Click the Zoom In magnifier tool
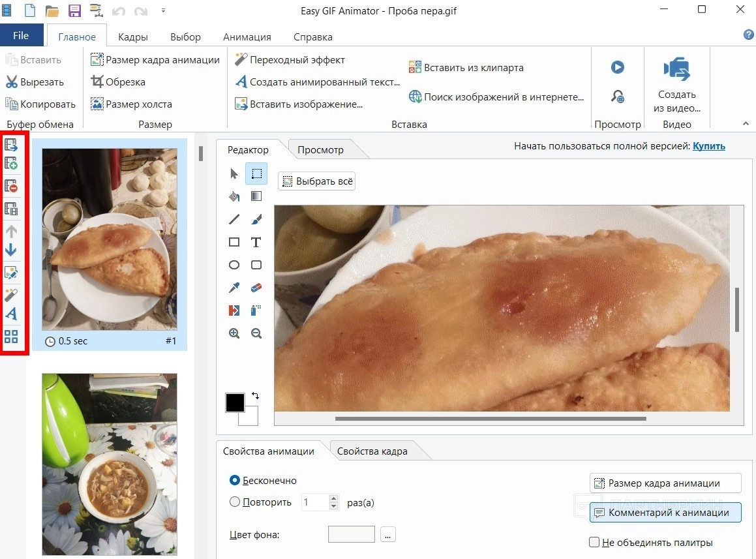Screen dimensions: 756x559 click(x=234, y=333)
